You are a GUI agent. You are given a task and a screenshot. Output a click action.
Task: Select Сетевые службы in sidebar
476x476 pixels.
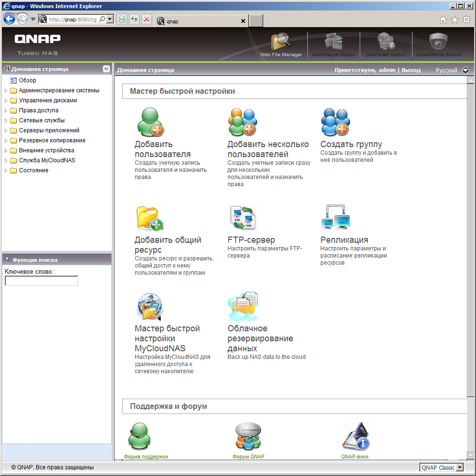41,120
